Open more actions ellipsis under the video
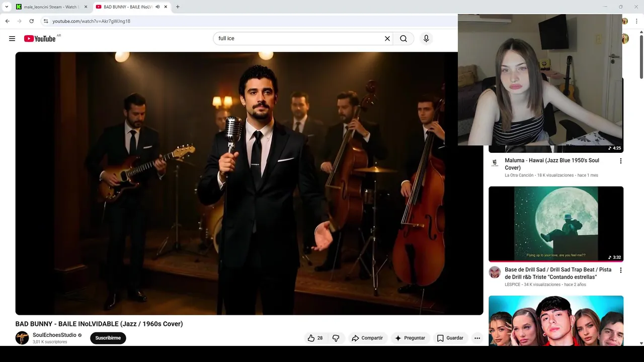This screenshot has width=644, height=362. pos(477,338)
